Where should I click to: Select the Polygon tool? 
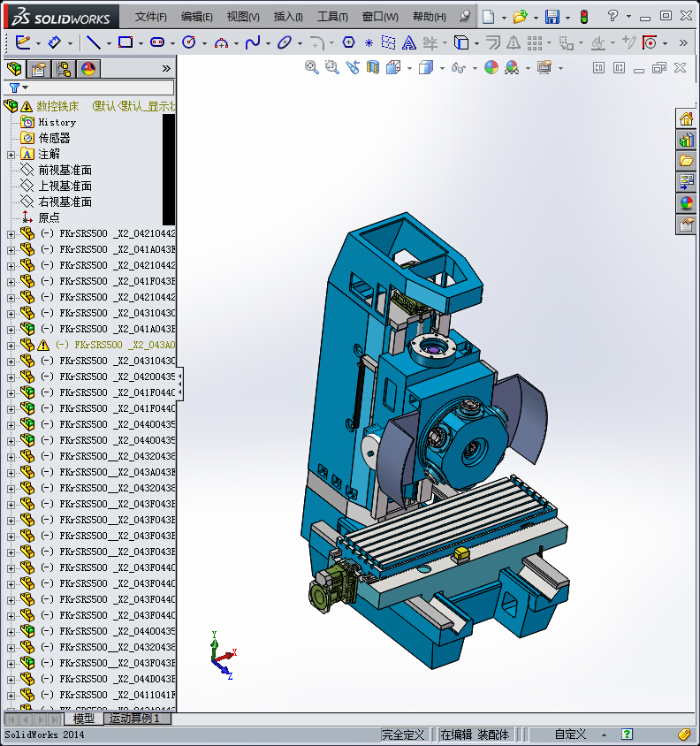click(348, 42)
